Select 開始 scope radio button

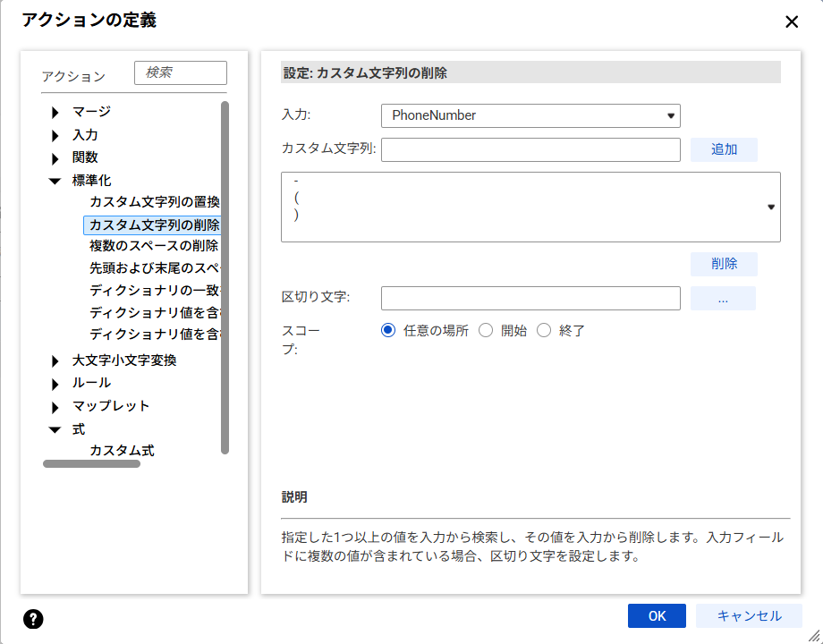(486, 330)
